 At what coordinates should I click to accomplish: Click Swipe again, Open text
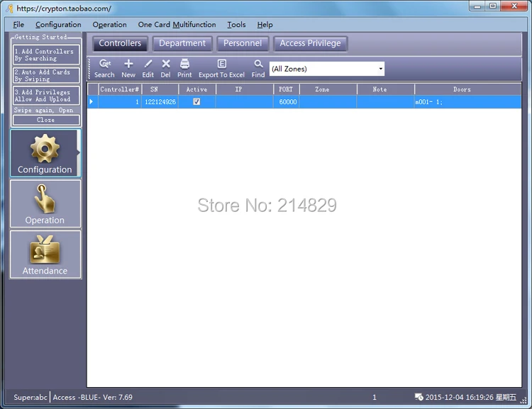[44, 110]
